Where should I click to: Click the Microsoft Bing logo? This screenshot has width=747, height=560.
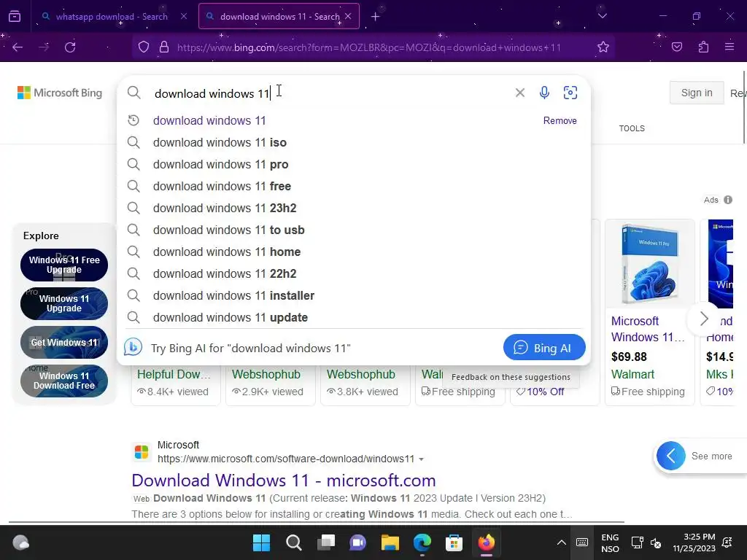coord(60,93)
